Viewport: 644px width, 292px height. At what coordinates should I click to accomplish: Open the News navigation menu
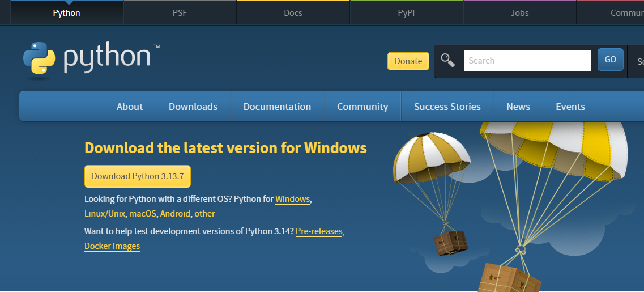click(x=518, y=107)
